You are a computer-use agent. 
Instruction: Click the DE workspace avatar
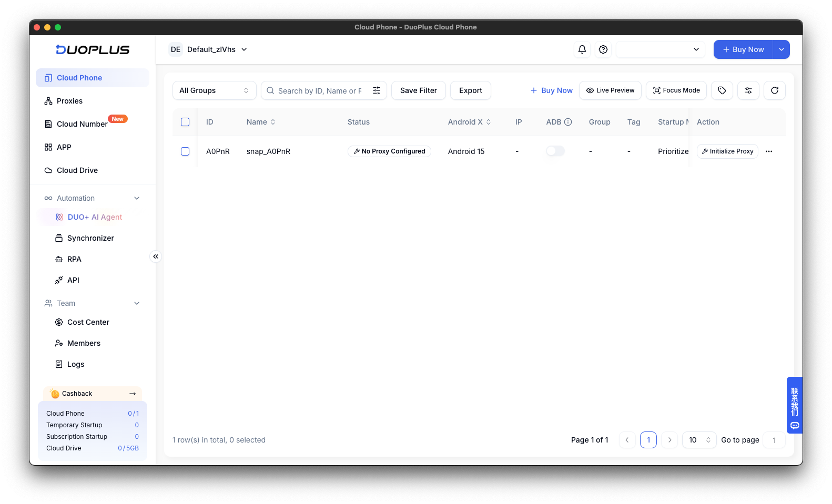(x=176, y=49)
